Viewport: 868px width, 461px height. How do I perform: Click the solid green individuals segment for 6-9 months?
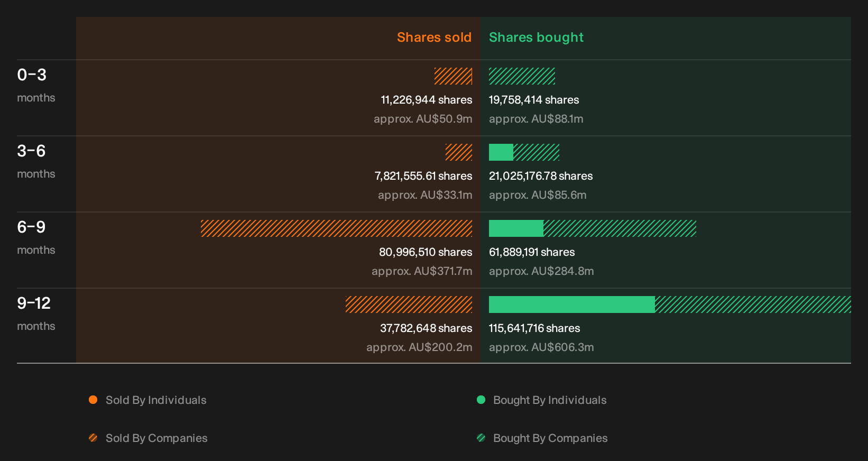tap(516, 228)
